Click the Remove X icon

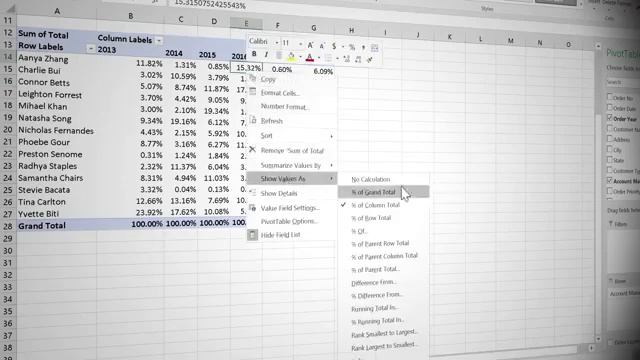coord(252,150)
